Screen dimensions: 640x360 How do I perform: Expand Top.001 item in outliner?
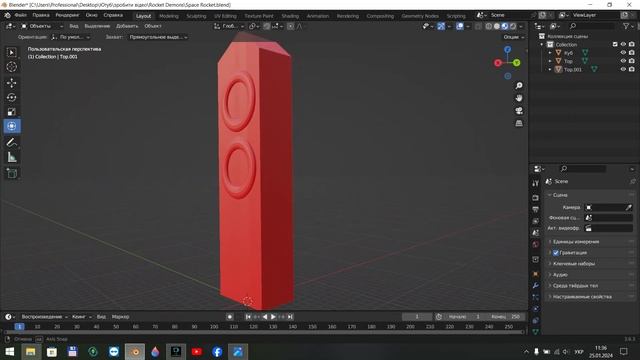[x=550, y=70]
